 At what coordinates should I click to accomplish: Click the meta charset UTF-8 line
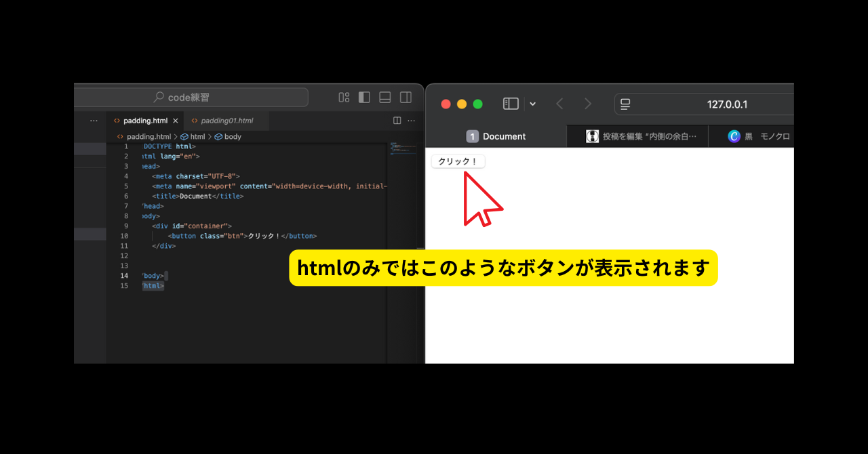(x=196, y=176)
